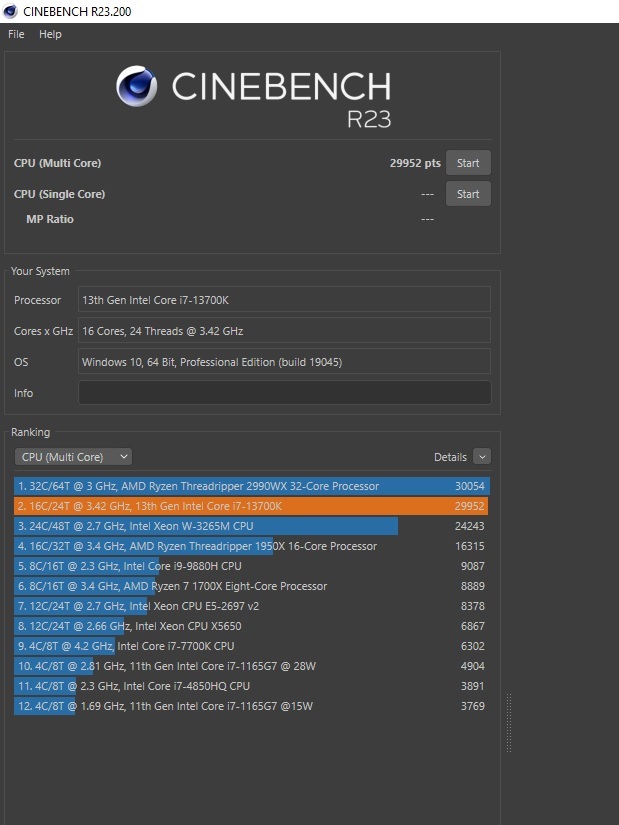
Task: Open the Help menu
Action: (x=50, y=34)
